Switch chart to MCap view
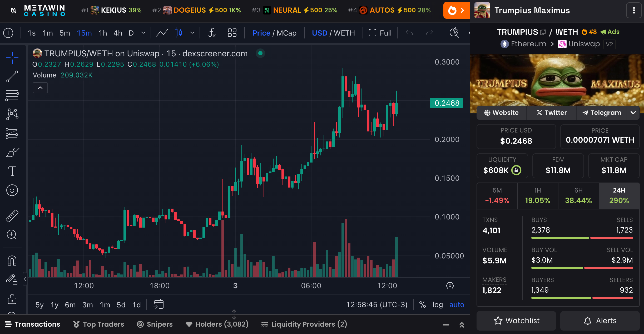The height and width of the screenshot is (334, 644). point(286,33)
